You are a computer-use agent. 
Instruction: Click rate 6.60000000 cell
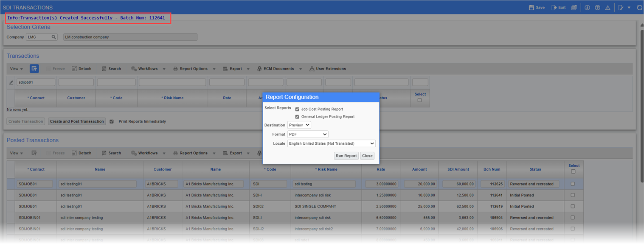coord(381,218)
